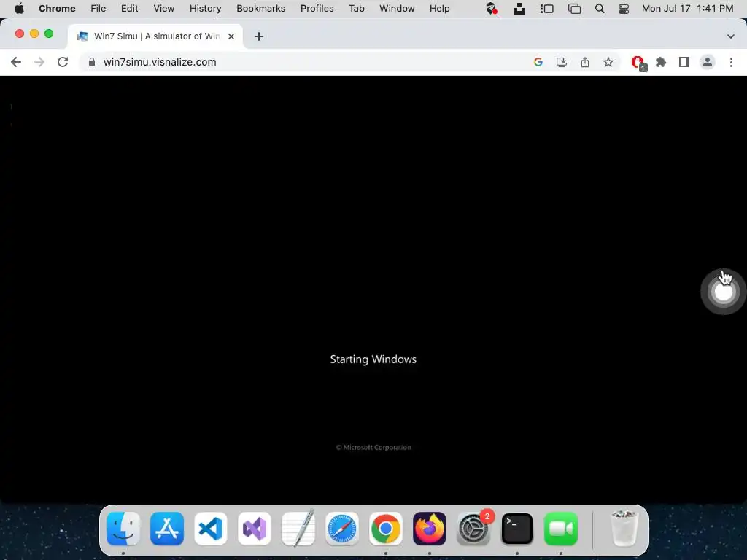Open the Google icon in address bar

tap(538, 62)
